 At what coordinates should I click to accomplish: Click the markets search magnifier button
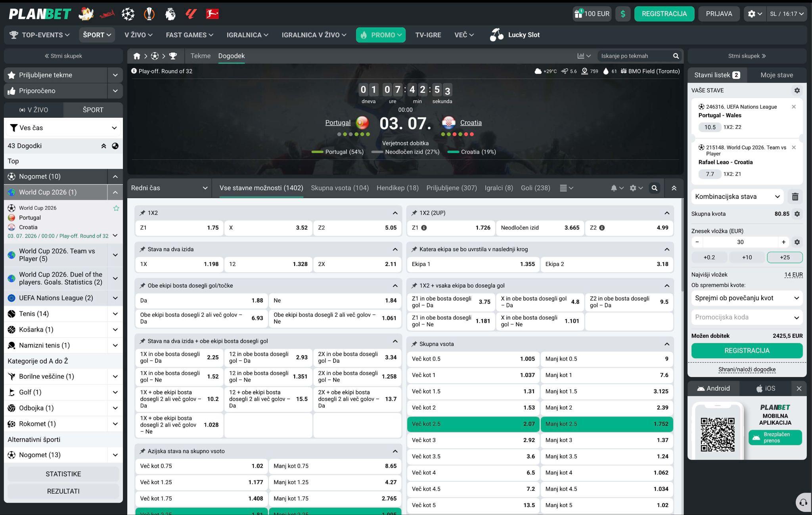point(655,188)
